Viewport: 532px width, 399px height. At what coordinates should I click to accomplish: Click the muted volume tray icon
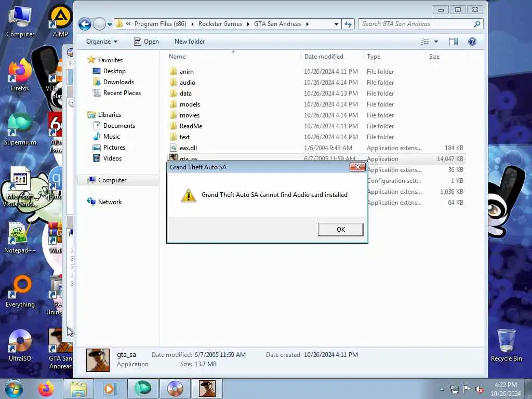[x=480, y=389]
